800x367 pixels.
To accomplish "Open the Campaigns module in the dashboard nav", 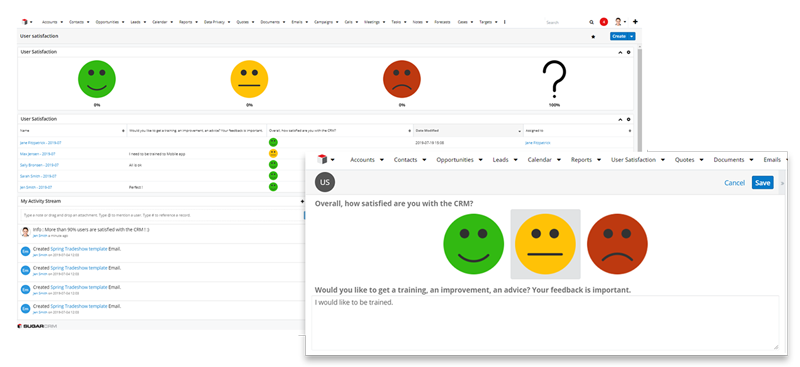I will coord(323,22).
